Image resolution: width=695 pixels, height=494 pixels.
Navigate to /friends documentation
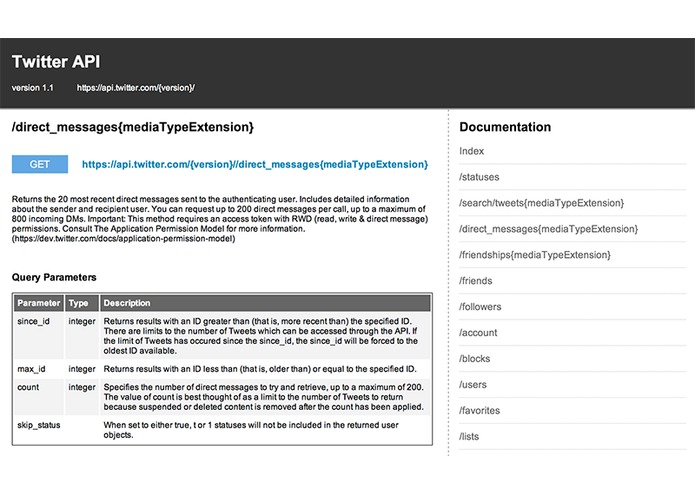476,281
